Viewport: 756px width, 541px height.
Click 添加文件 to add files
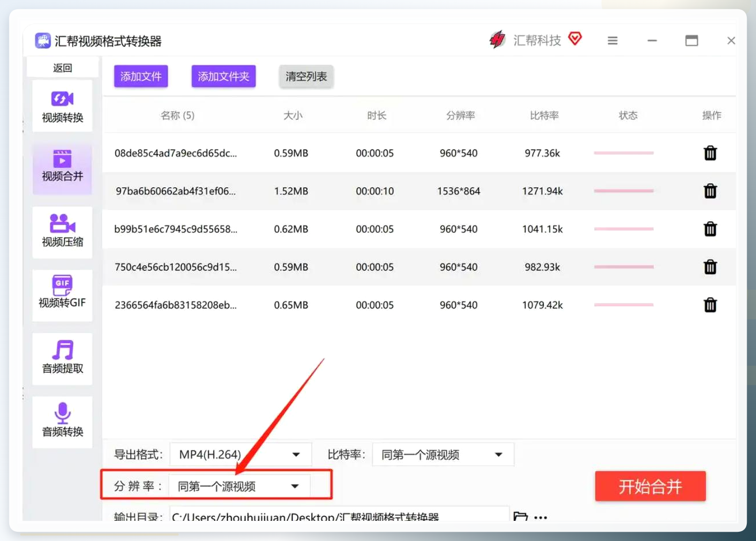141,76
